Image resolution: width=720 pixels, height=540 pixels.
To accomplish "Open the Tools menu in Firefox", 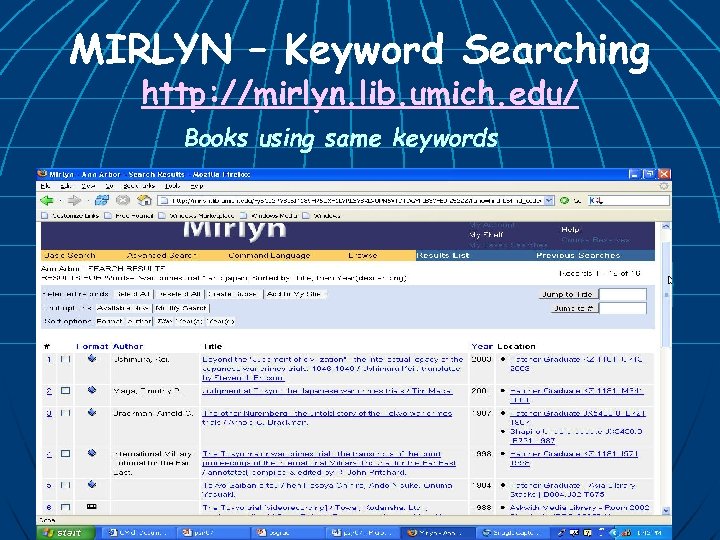I will 173,186.
